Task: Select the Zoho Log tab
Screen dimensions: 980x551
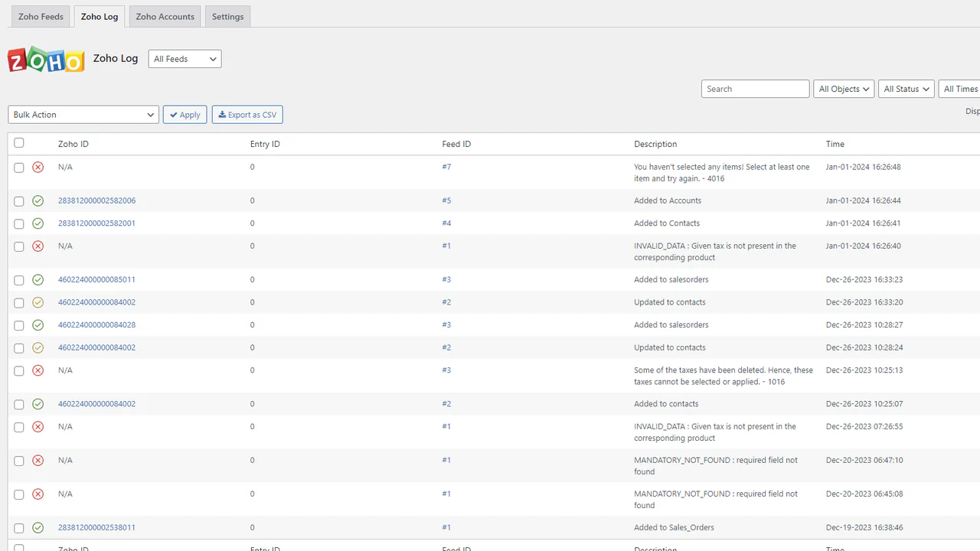Action: tap(100, 17)
